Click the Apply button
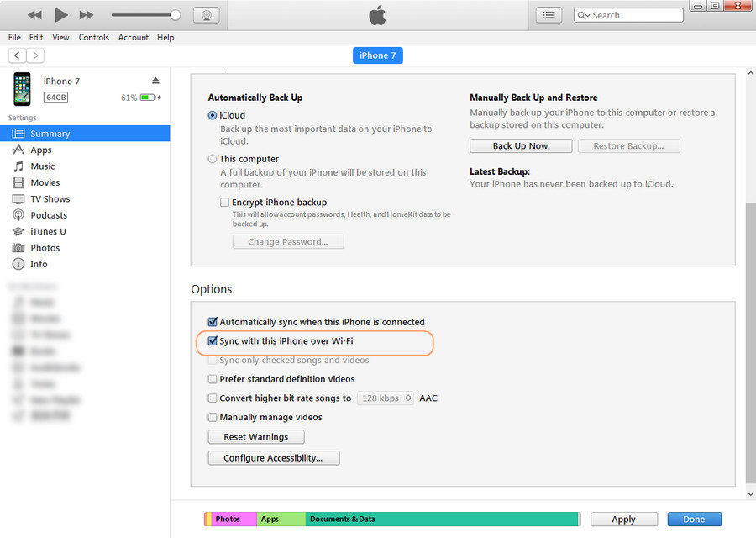Image resolution: width=756 pixels, height=538 pixels. [x=623, y=520]
